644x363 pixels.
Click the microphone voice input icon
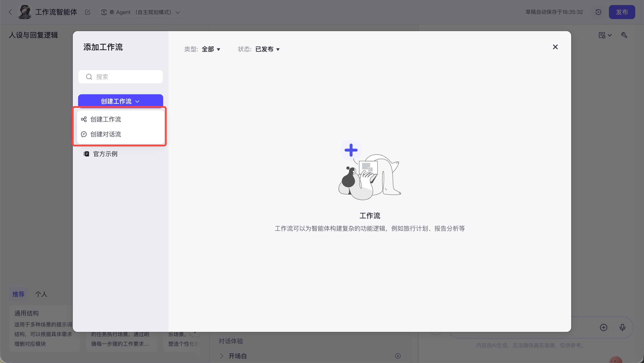tap(623, 327)
